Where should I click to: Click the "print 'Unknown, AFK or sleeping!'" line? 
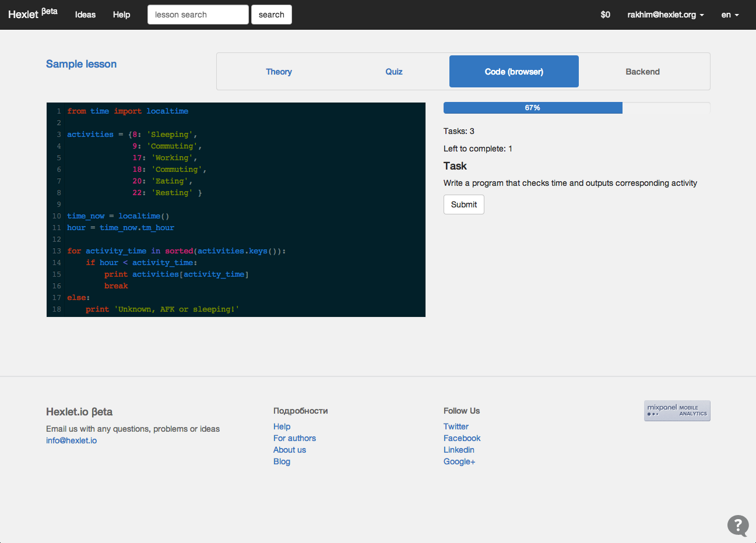(163, 309)
